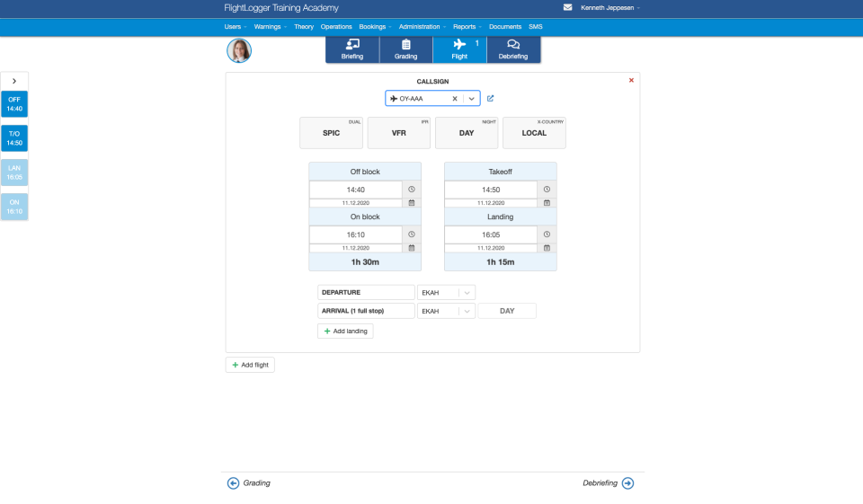Open the Operations menu item
Viewport: 863px width, 504px height.
pyautogui.click(x=336, y=26)
